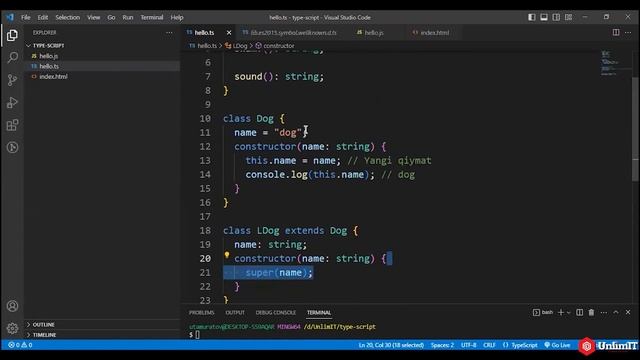640x360 pixels.
Task: Select the Terminal panel tab
Action: [x=319, y=313]
